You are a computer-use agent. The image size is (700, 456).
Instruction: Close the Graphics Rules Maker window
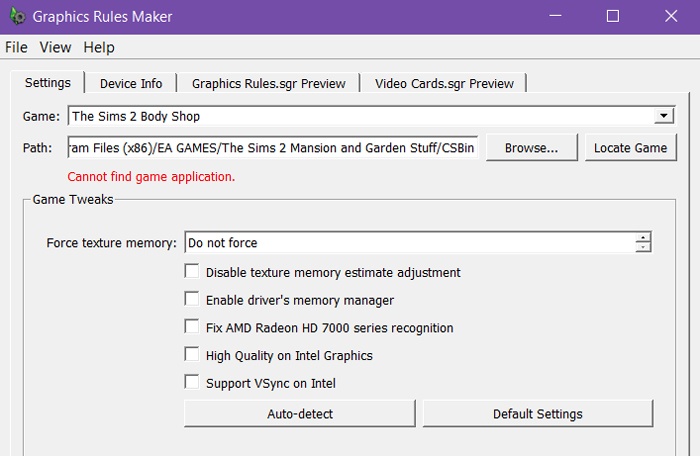point(671,17)
